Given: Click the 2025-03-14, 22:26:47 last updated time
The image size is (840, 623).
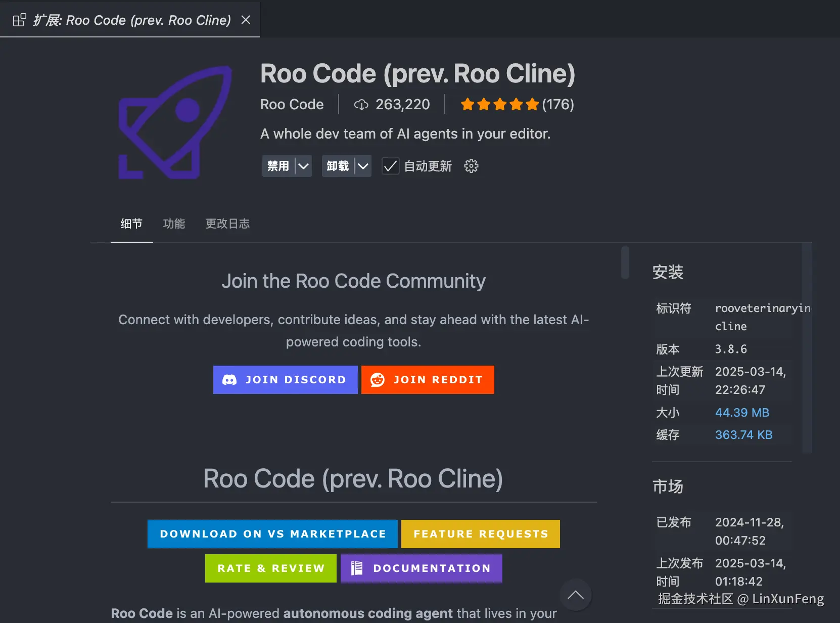Looking at the screenshot, I should [751, 381].
